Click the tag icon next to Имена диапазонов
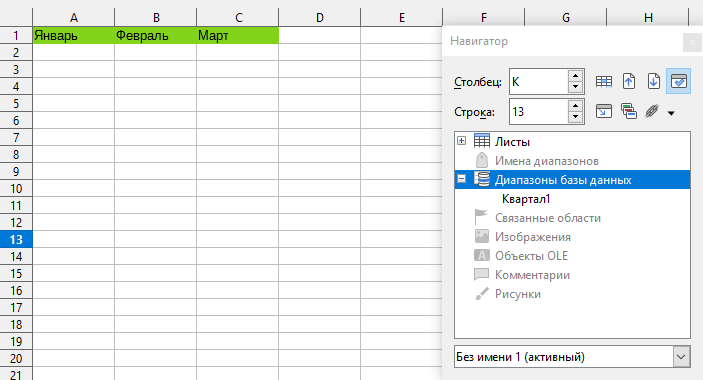703x380 pixels. click(482, 160)
